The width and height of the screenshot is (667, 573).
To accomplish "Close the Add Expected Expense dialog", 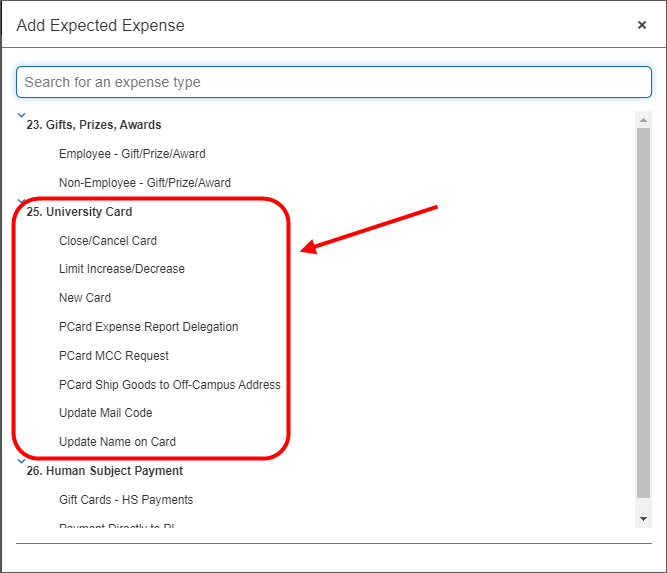I will (x=642, y=25).
